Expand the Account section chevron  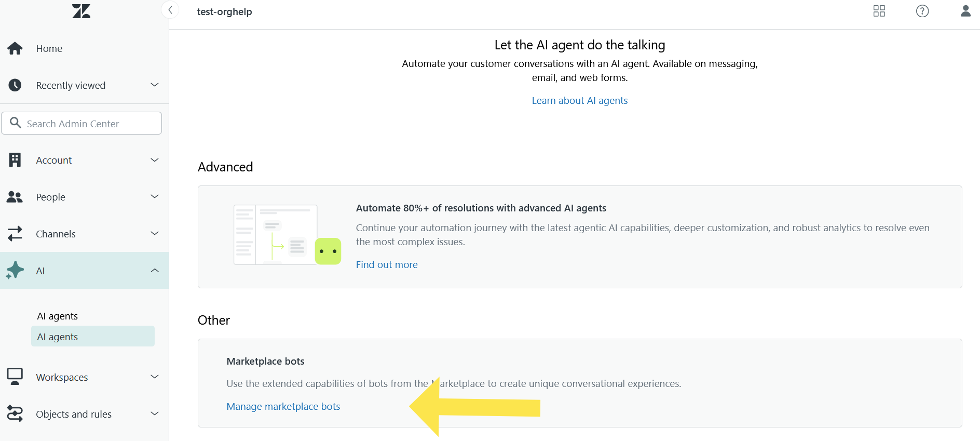[154, 160]
